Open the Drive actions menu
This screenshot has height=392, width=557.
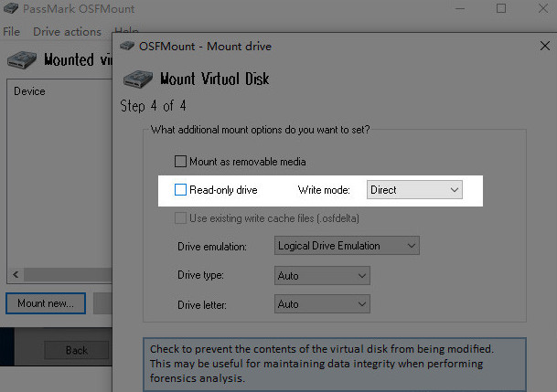(67, 32)
